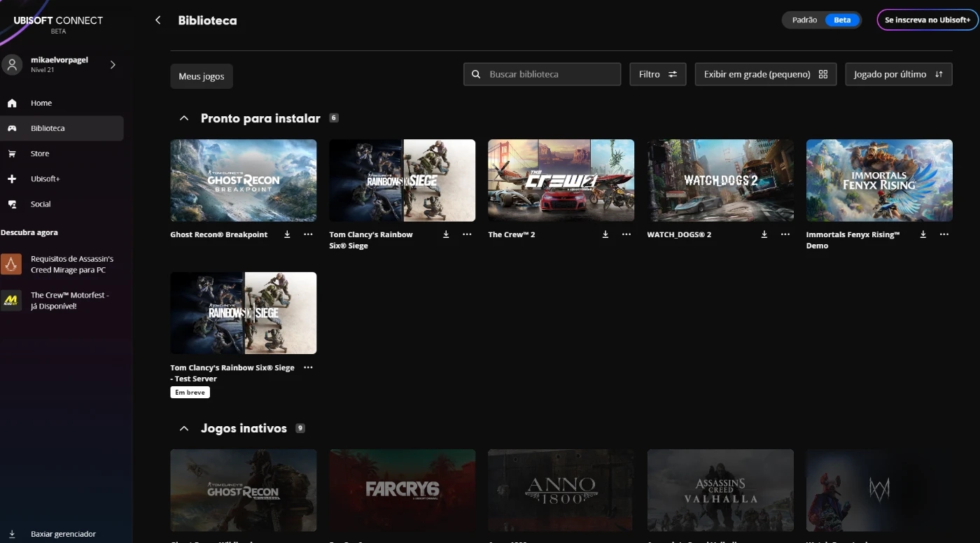Screen dimensions: 980x543
Task: Download The Crew 2
Action: (605, 234)
